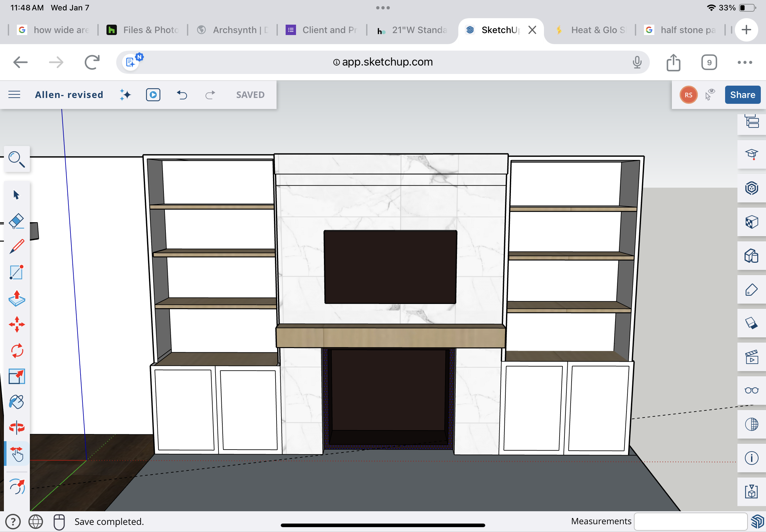Open the Display glasses panel
Image resolution: width=766 pixels, height=532 pixels.
[x=751, y=391]
